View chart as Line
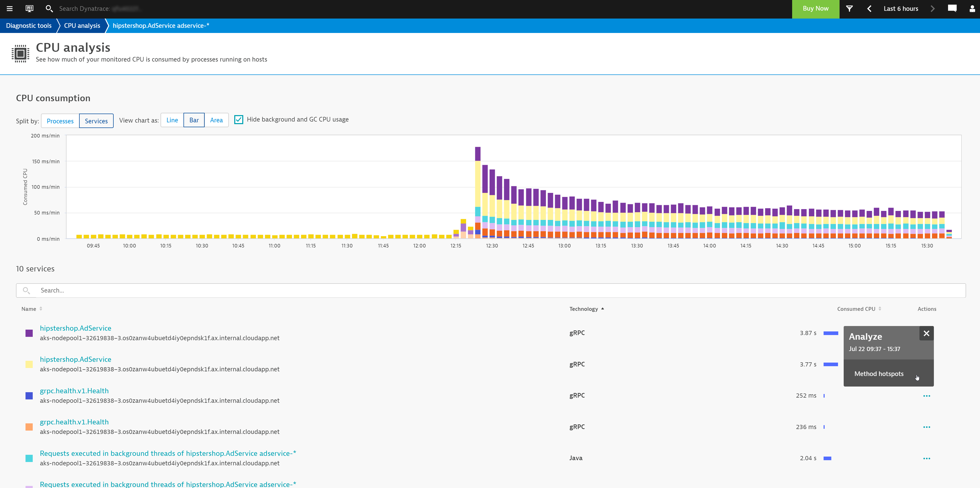 point(172,120)
